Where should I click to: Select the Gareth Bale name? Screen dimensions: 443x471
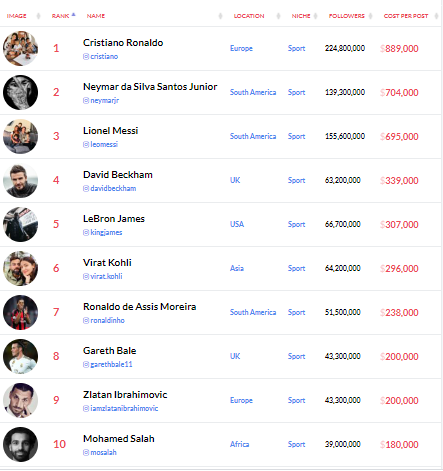pyautogui.click(x=110, y=351)
